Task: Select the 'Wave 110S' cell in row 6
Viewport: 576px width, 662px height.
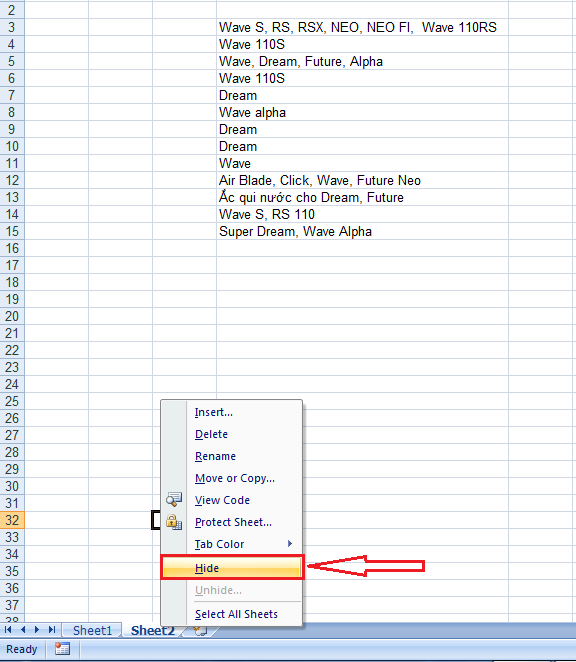Action: [x=362, y=78]
